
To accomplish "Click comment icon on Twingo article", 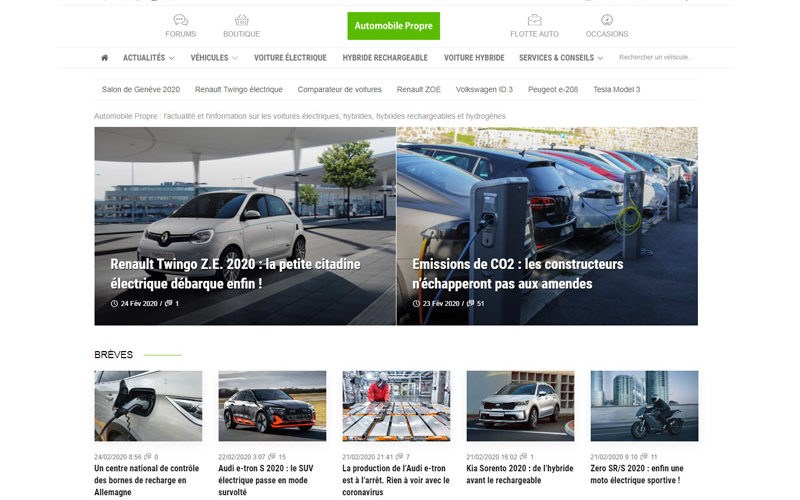I will point(169,303).
